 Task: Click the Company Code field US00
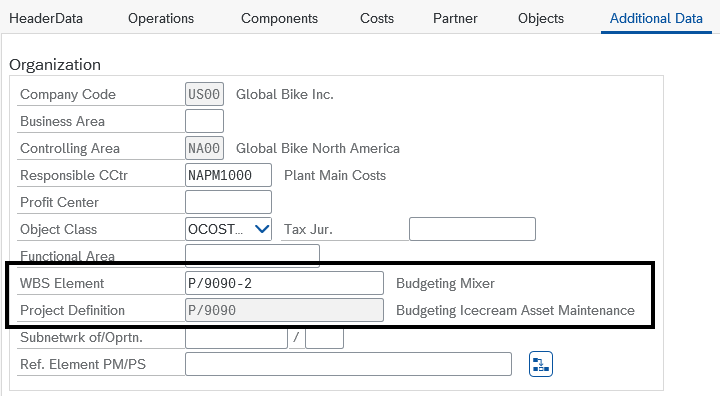pos(204,94)
